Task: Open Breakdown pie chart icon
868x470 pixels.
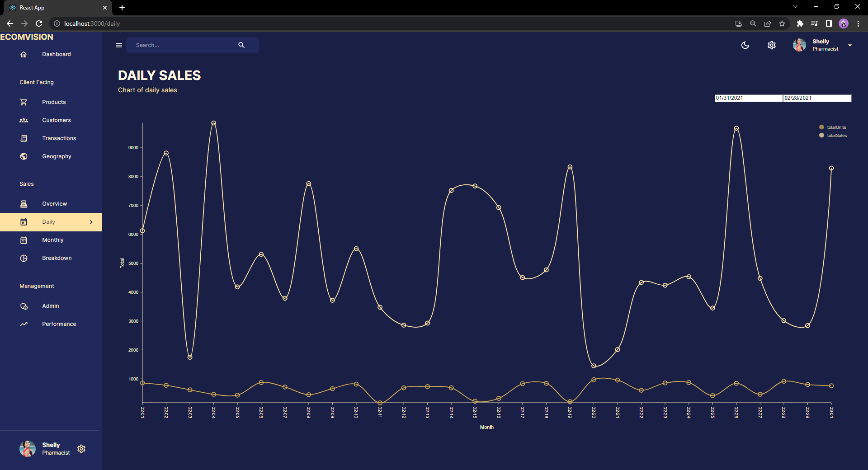Action: click(24, 258)
